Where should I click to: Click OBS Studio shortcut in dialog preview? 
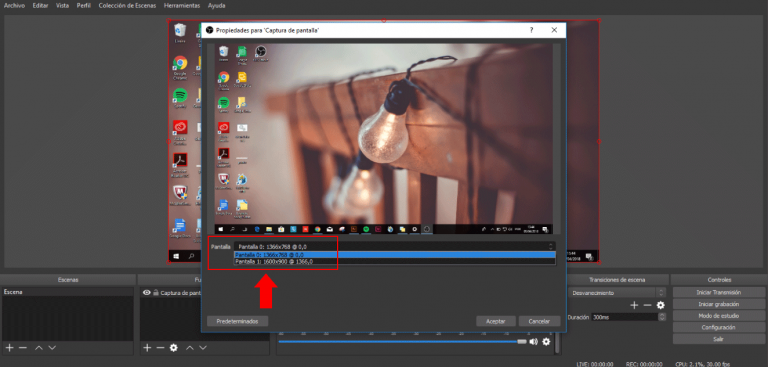click(x=261, y=51)
